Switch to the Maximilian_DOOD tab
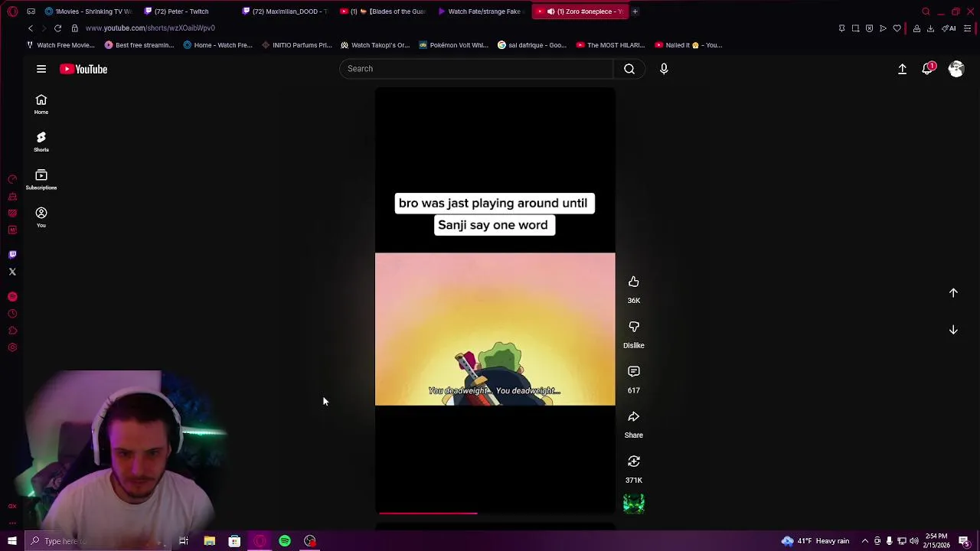 [286, 11]
